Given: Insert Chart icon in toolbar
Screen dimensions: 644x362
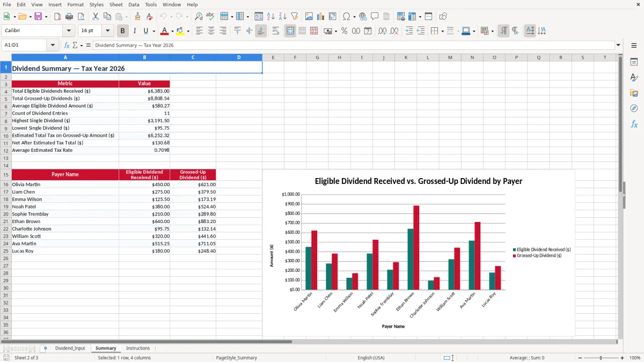Looking at the screenshot, I should (321, 17).
